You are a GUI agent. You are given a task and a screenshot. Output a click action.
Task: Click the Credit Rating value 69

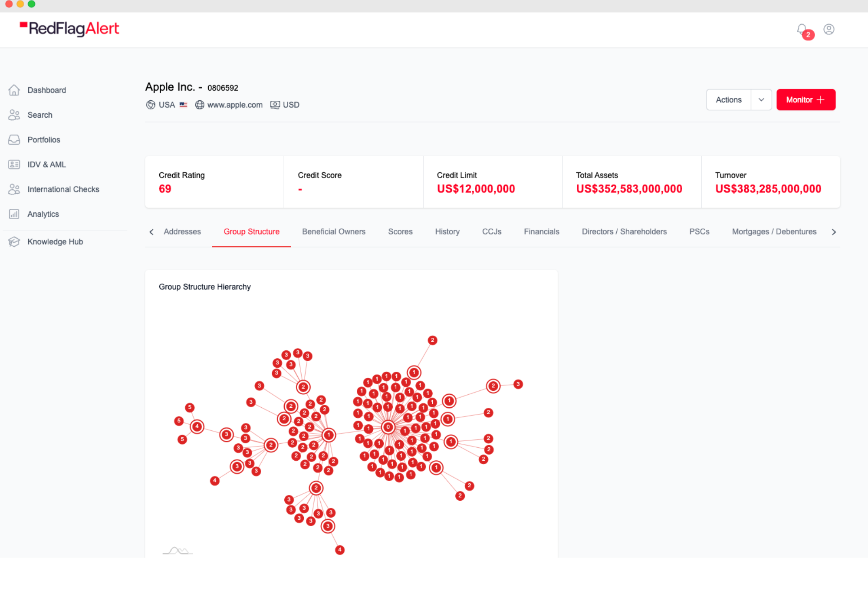pos(165,188)
